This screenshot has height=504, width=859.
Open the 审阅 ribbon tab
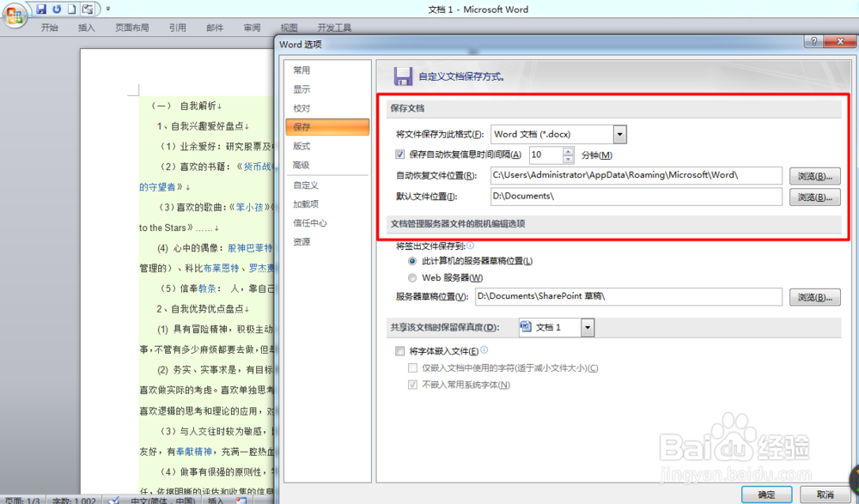(x=252, y=27)
